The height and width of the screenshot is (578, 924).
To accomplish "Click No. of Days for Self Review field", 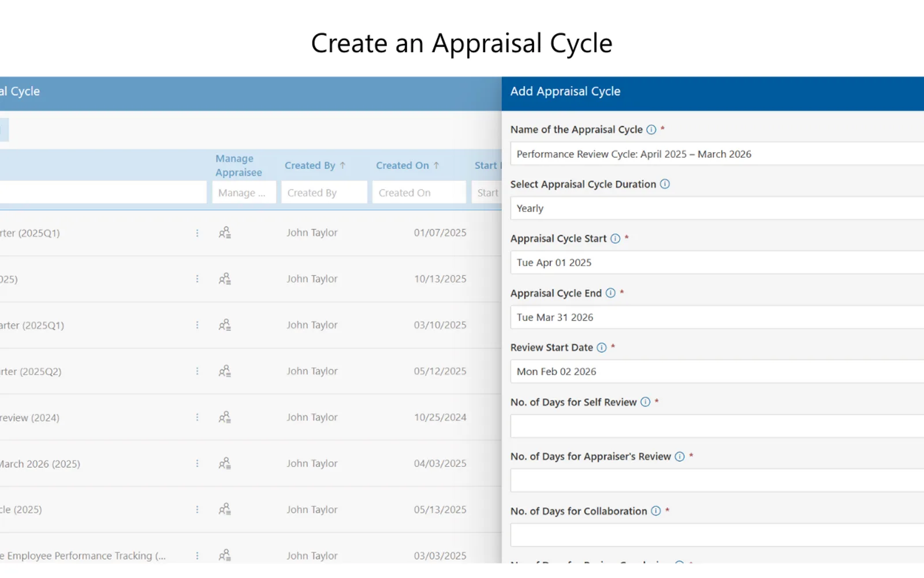I will pos(717,426).
